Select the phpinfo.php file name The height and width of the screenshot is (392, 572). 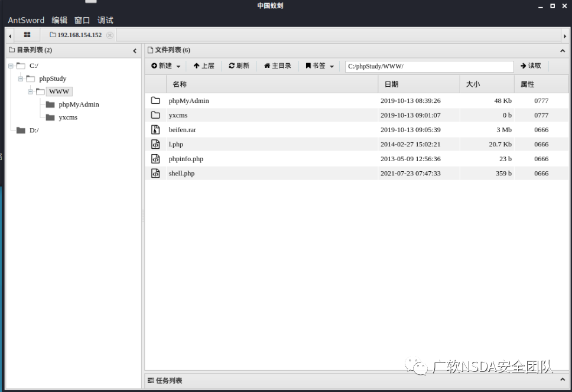coord(186,159)
